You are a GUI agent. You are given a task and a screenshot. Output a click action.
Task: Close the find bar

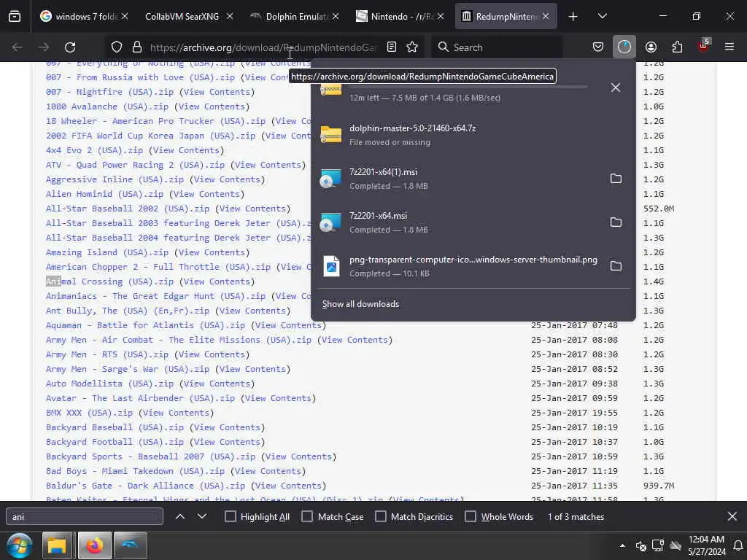[x=732, y=516]
